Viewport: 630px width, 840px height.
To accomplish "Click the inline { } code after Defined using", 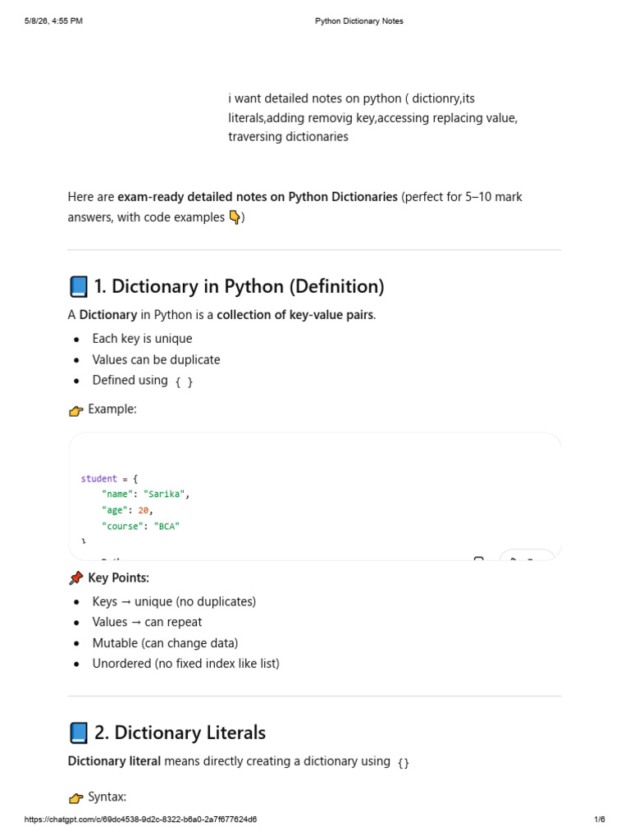I will click(x=184, y=381).
